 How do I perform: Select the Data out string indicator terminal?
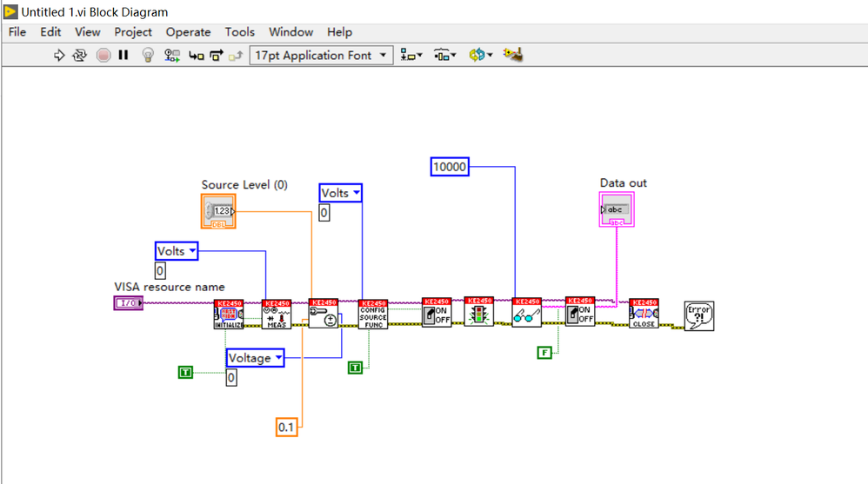click(617, 209)
